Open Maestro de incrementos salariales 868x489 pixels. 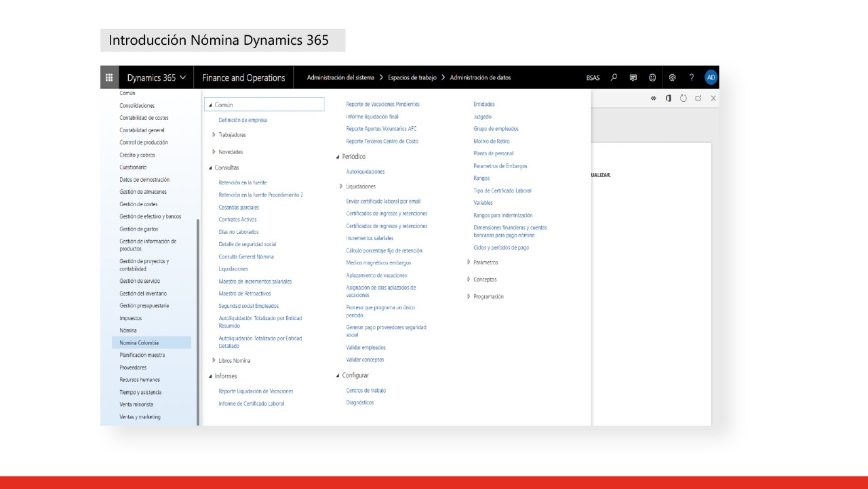coord(255,281)
